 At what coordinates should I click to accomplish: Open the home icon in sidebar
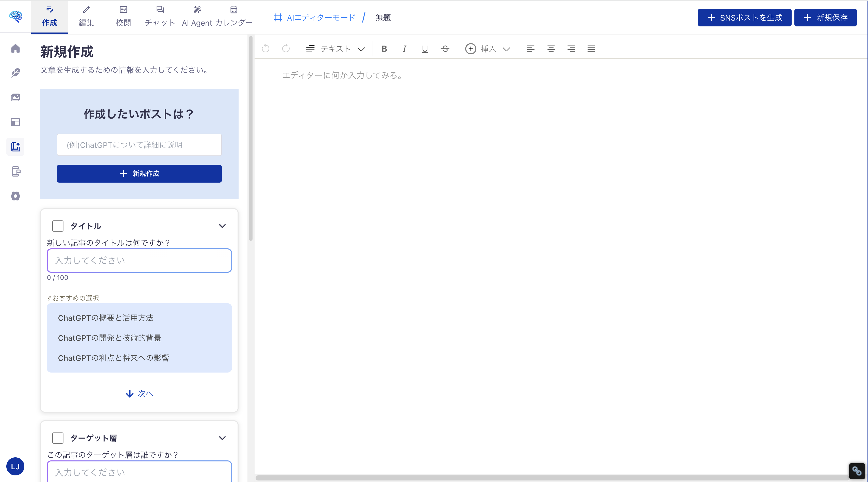[15, 49]
